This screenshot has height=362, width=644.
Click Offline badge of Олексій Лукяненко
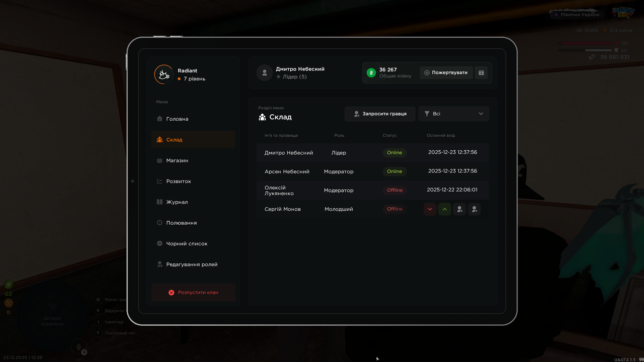tap(394, 190)
